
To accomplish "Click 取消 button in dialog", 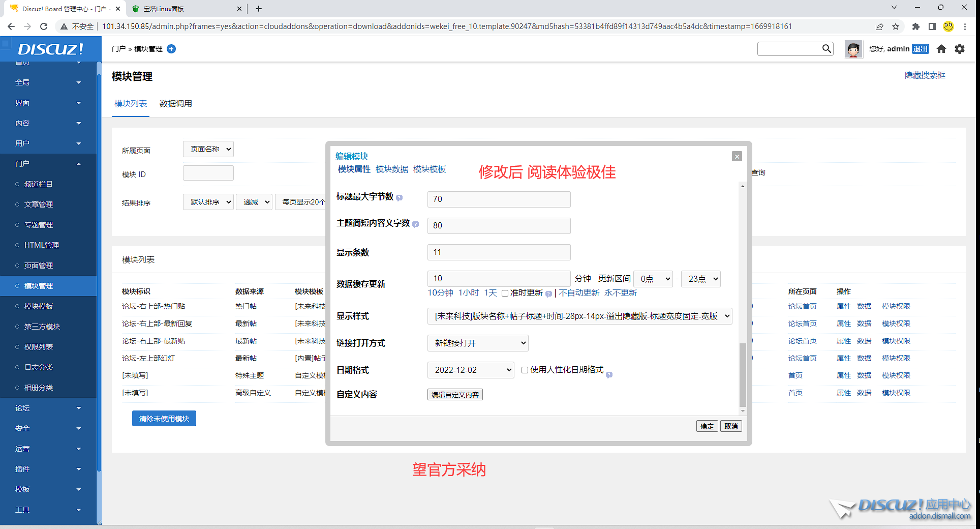I will click(x=731, y=426).
